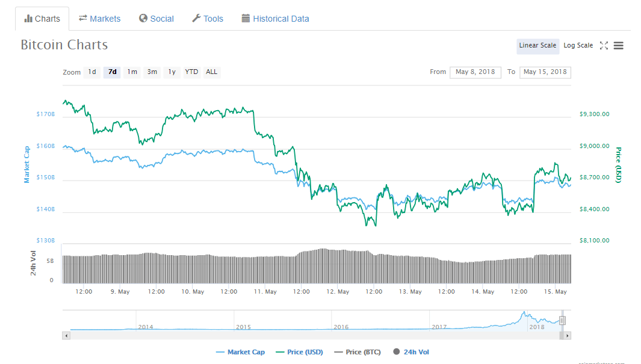Image resolution: width=641 pixels, height=364 pixels.
Task: Select the Tools tab
Action: [207, 19]
